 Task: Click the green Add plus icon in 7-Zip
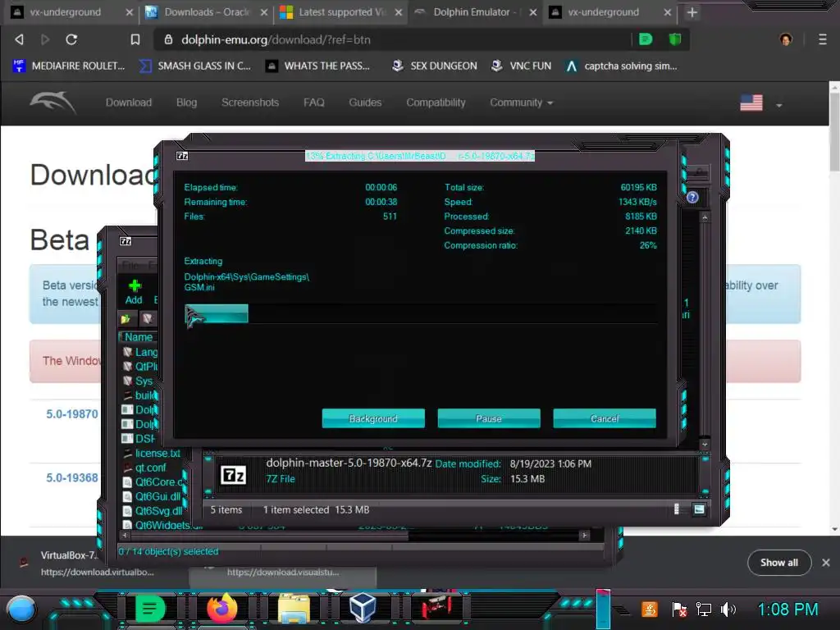(x=135, y=285)
